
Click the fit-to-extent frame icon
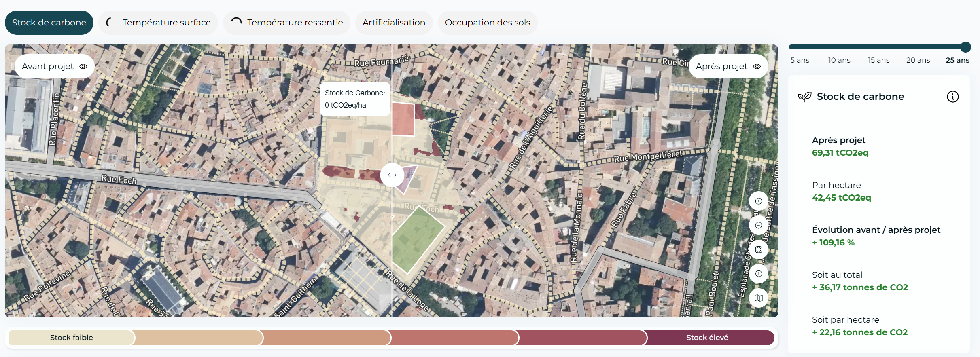pyautogui.click(x=758, y=249)
